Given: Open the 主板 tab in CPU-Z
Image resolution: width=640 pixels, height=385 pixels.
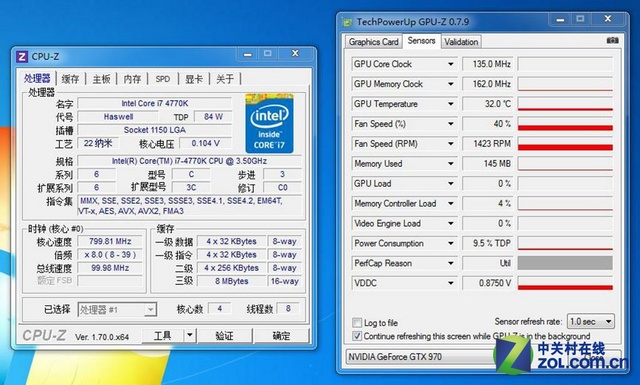Looking at the screenshot, I should 101,79.
